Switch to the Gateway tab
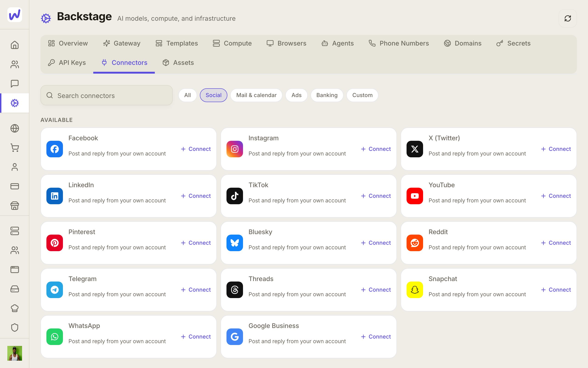The height and width of the screenshot is (368, 588). 122,43
